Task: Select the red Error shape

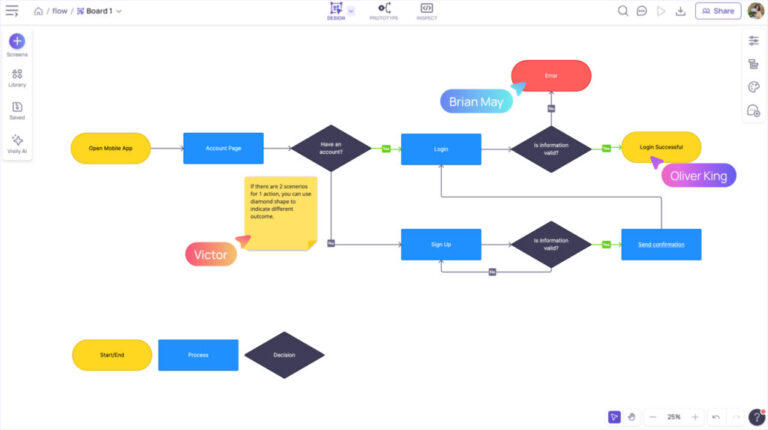Action: pyautogui.click(x=551, y=75)
